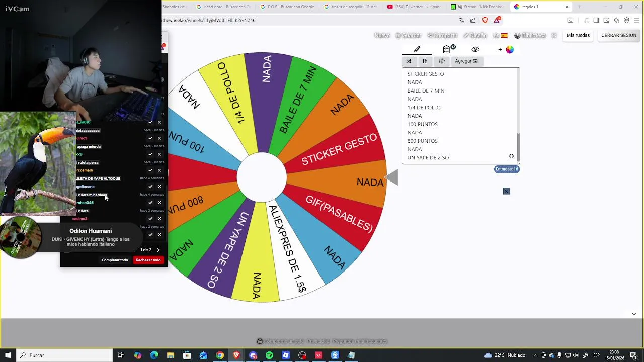Open Task View on taskbar
Image resolution: width=644 pixels, height=362 pixels.
(121, 355)
